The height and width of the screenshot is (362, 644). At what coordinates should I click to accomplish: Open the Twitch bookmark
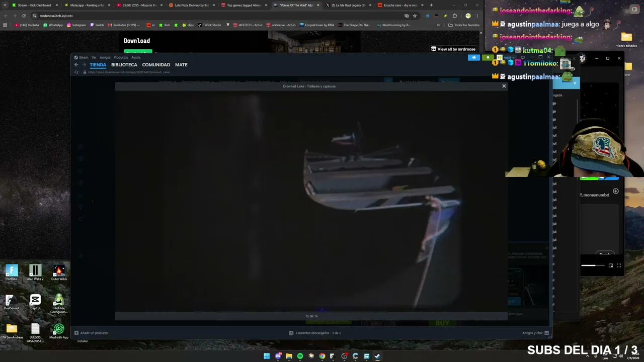coord(97,25)
